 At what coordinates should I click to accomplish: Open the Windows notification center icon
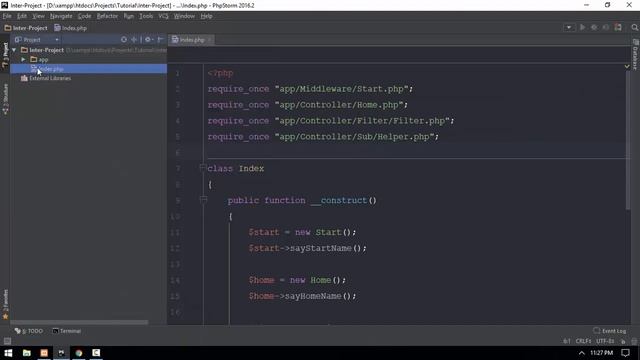tap(625, 353)
